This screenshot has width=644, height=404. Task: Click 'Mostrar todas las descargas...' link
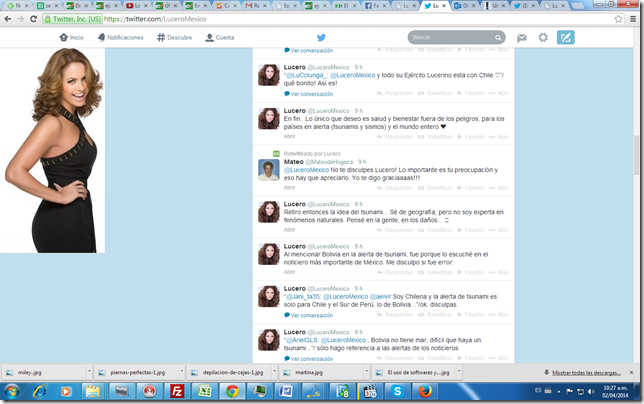click(x=586, y=373)
